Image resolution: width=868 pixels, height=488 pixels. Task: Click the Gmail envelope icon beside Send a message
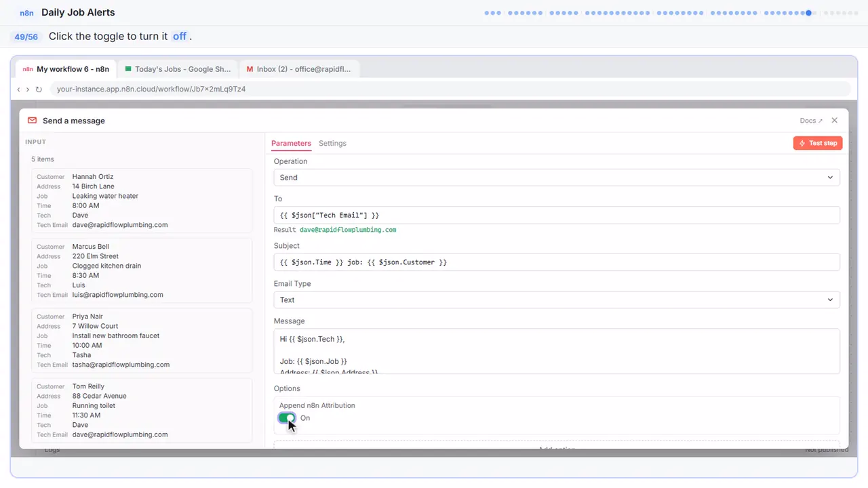(x=32, y=121)
